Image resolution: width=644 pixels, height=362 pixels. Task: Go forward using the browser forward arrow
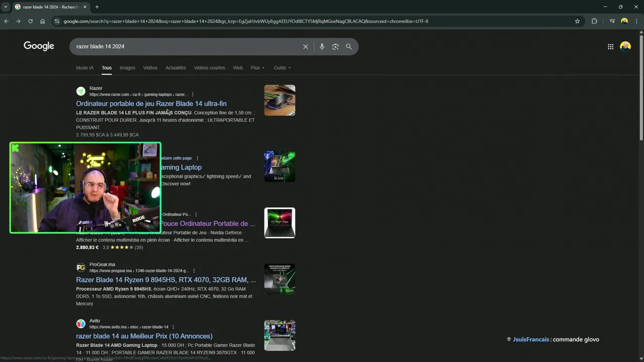(x=18, y=21)
